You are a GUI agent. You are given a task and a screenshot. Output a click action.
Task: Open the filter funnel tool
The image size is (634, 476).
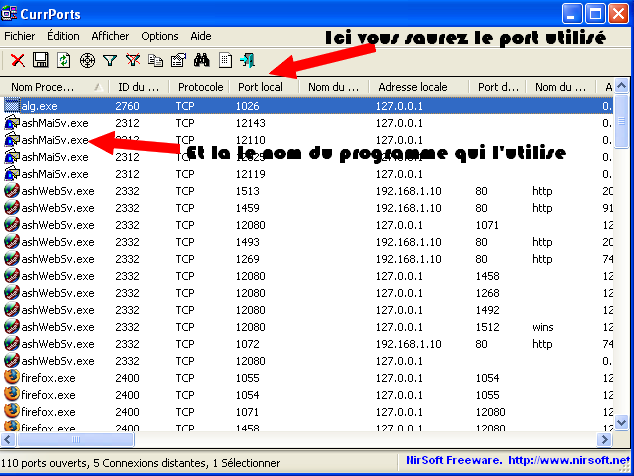(110, 61)
